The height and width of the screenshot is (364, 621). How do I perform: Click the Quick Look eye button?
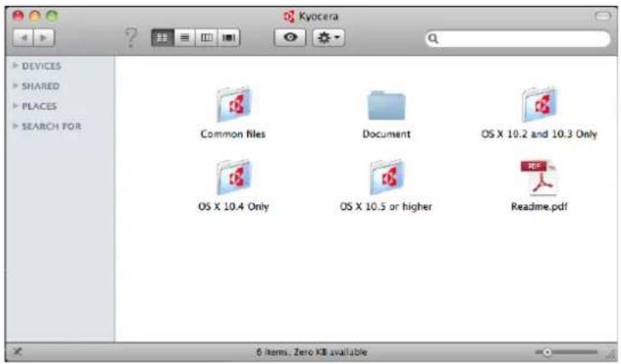click(x=290, y=38)
